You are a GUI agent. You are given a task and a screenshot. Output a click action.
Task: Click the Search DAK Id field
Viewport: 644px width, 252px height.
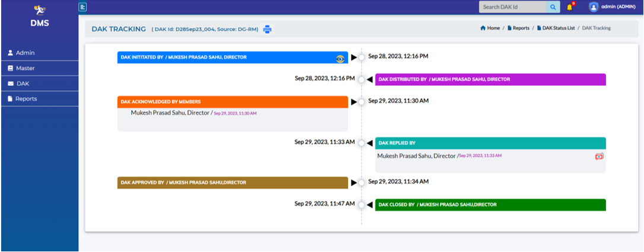(x=512, y=7)
